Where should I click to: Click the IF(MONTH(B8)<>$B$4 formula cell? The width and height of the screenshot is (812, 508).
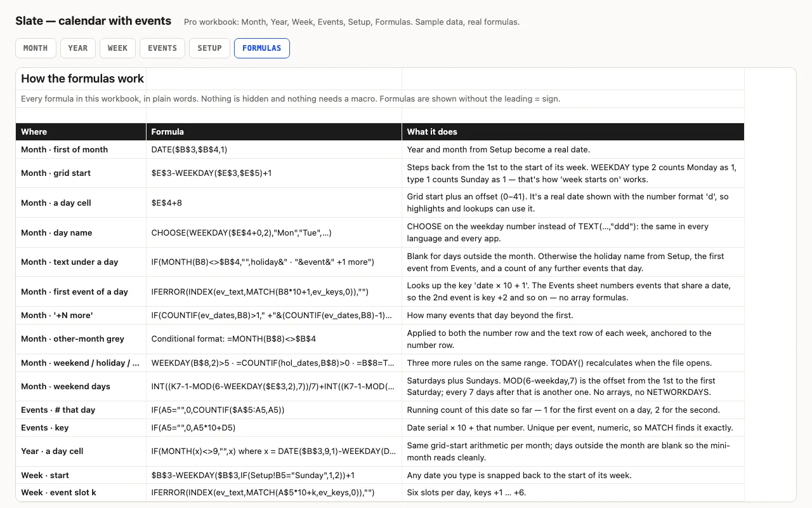click(274, 262)
